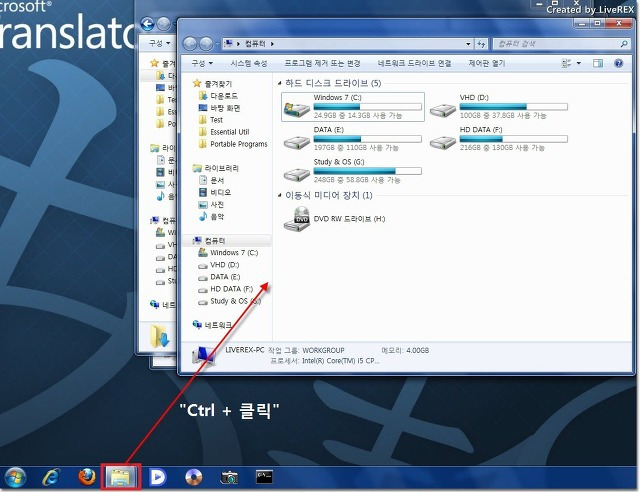
Task: Open 음악 library
Action: [217, 216]
